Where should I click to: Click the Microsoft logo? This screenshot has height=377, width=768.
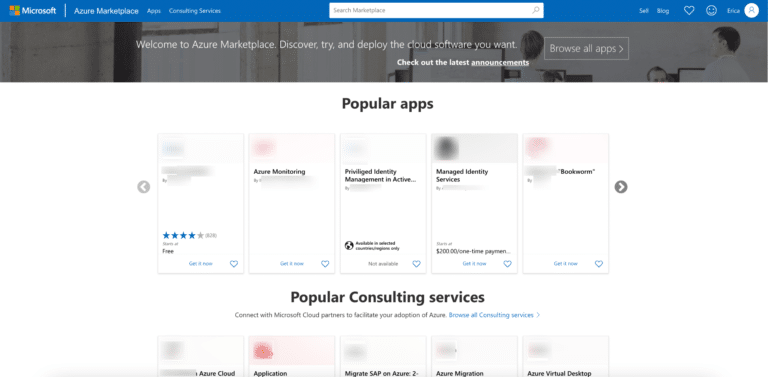pyautogui.click(x=33, y=11)
